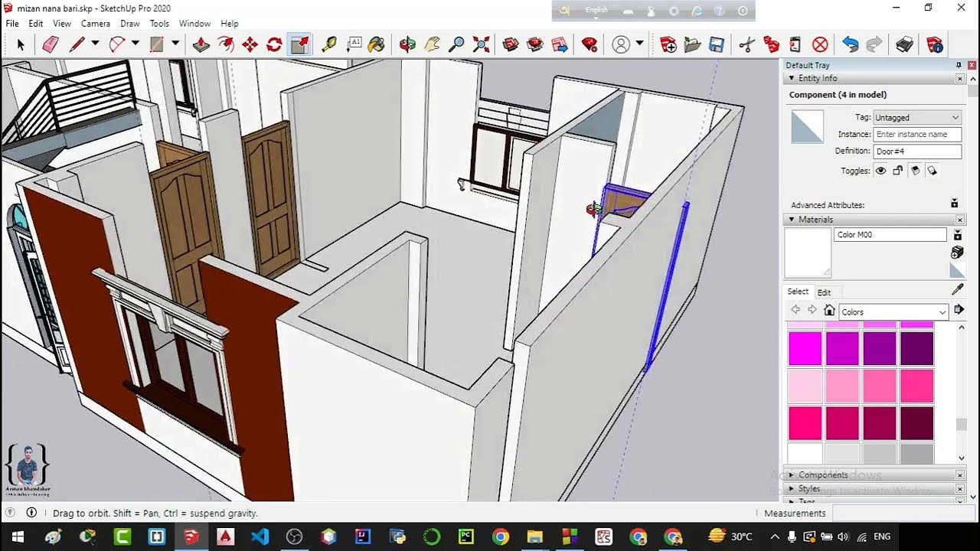
Task: Pick the eyedropper Sample Paint tool
Action: 957,290
